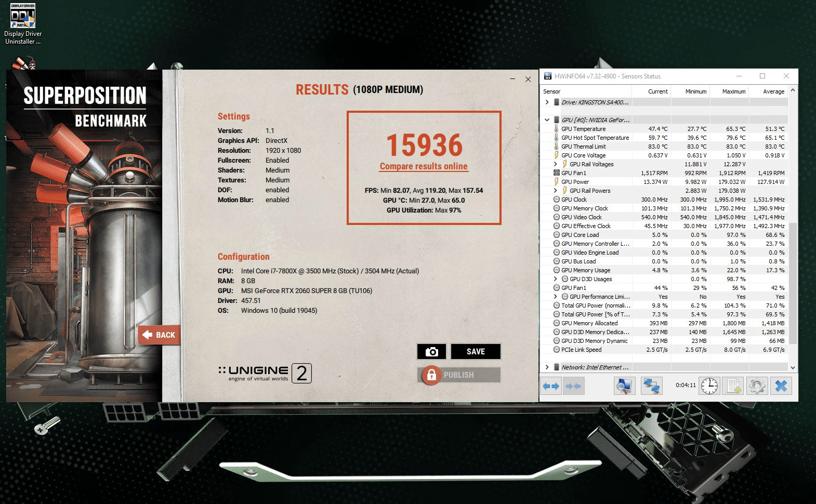Click the Maximum column header
The width and height of the screenshot is (816, 504).
pyautogui.click(x=729, y=91)
